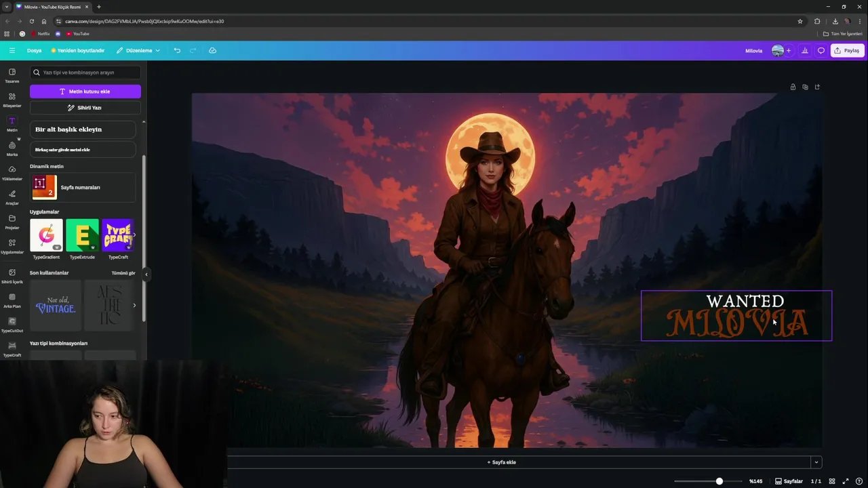Adjust the zoom slider handle

pos(719,481)
